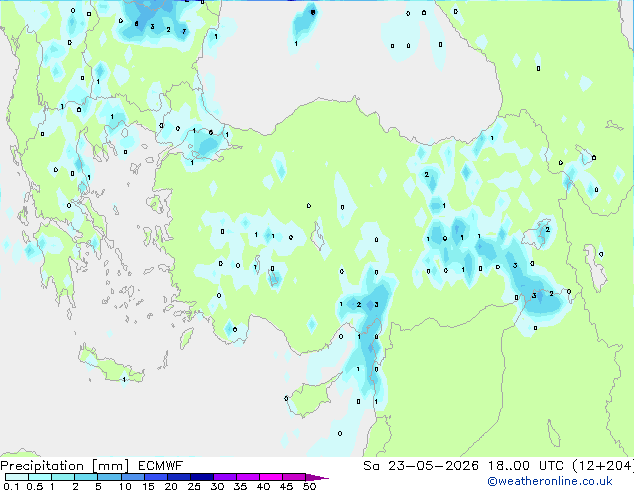
Task: Click the 25–30 mm dark navy swatch
Action: point(202,477)
